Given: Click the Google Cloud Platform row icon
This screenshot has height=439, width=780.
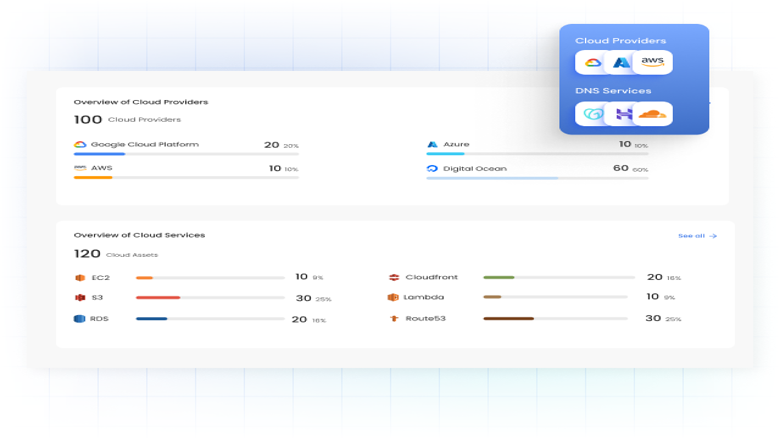Looking at the screenshot, I should (x=80, y=145).
